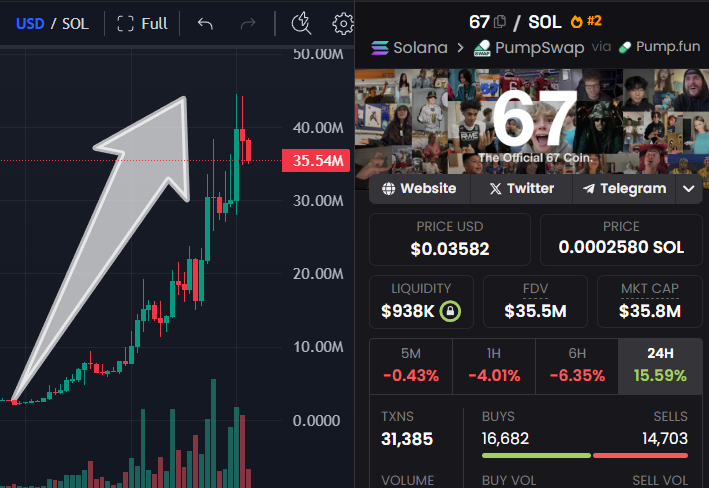Viewport: 709px width, 488px height.
Task: Open the quick search lightning icon
Action: 301,23
